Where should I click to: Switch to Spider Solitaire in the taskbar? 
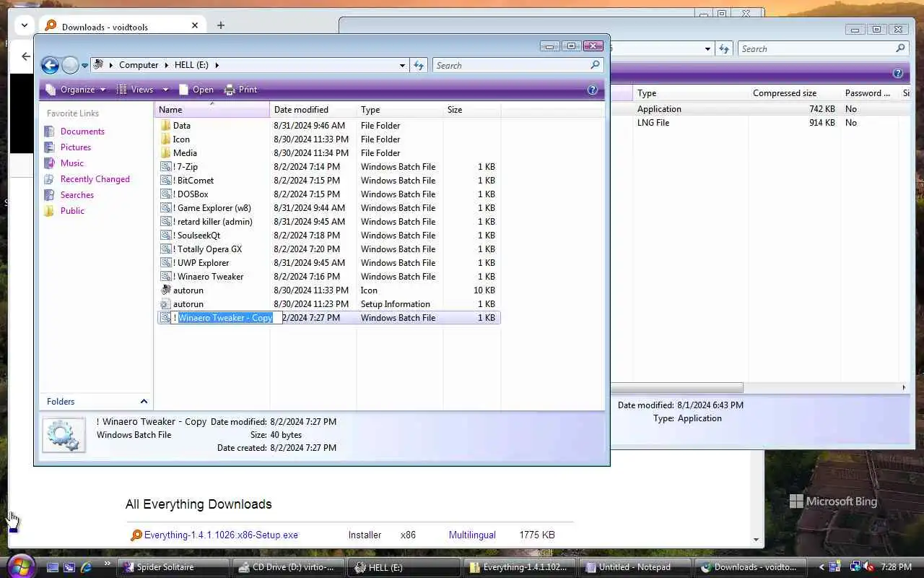173,567
